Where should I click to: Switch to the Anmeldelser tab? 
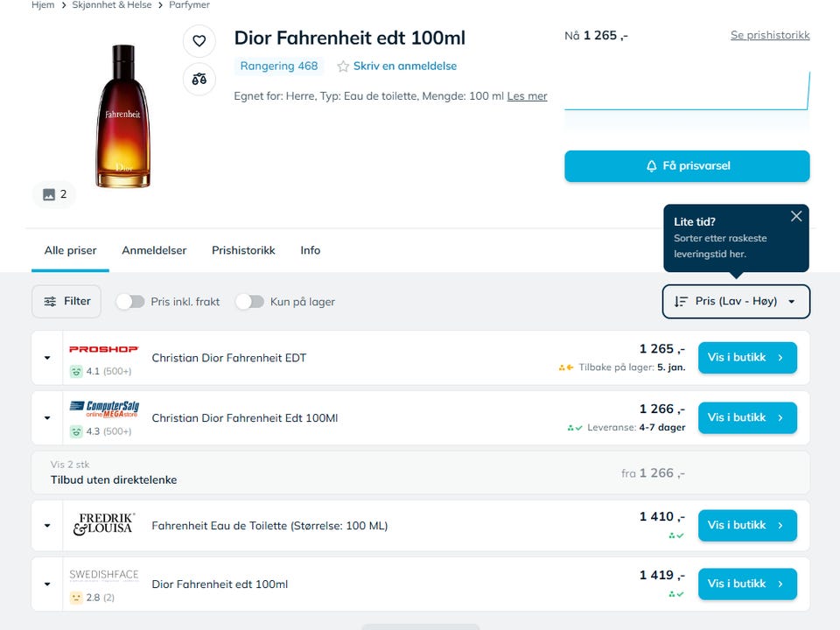point(154,250)
